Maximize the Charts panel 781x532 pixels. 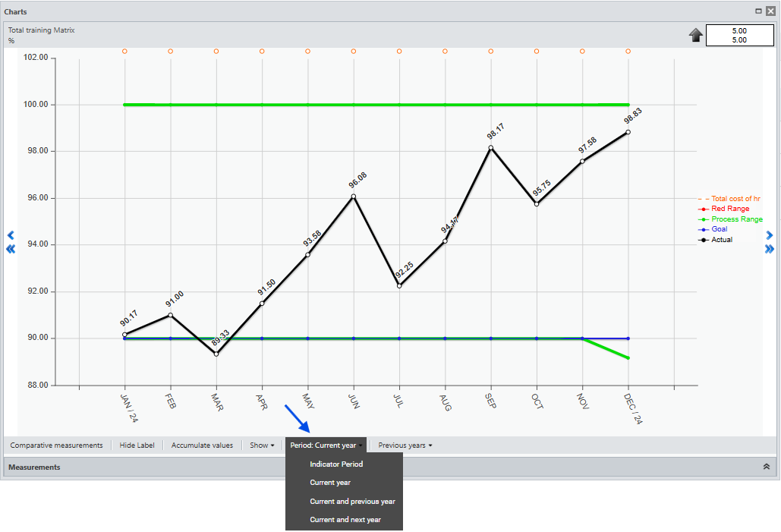pos(758,11)
